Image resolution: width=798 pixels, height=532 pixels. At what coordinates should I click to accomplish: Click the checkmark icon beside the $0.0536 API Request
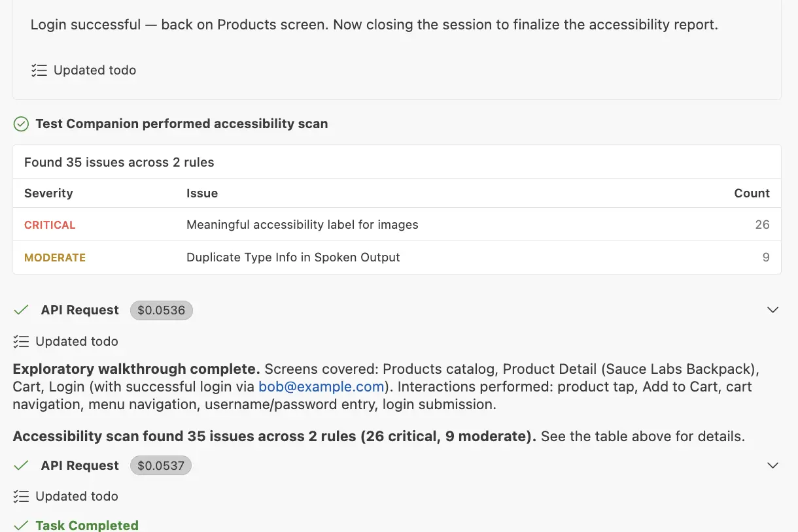(x=21, y=310)
